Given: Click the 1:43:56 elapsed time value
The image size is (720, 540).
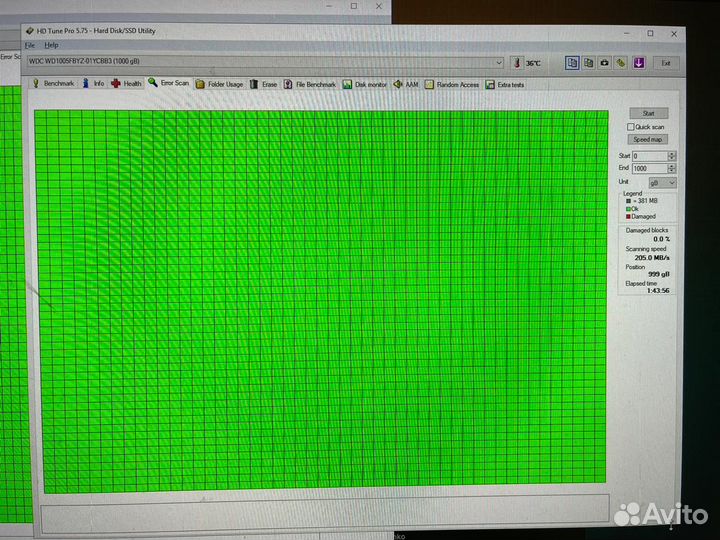Looking at the screenshot, I should [658, 291].
